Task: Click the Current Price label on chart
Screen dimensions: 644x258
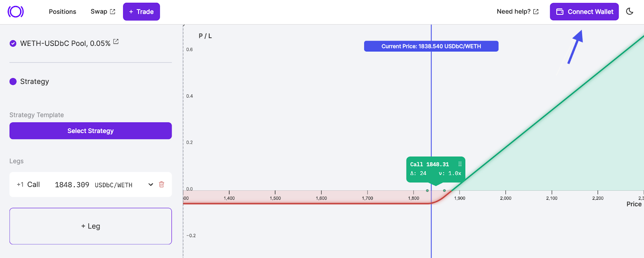Action: pos(431,46)
